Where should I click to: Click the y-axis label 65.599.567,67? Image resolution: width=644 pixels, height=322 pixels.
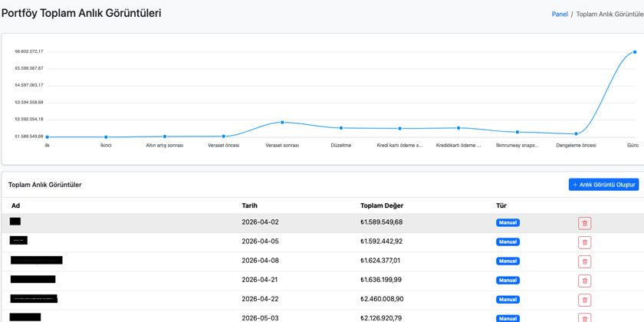[x=29, y=68]
